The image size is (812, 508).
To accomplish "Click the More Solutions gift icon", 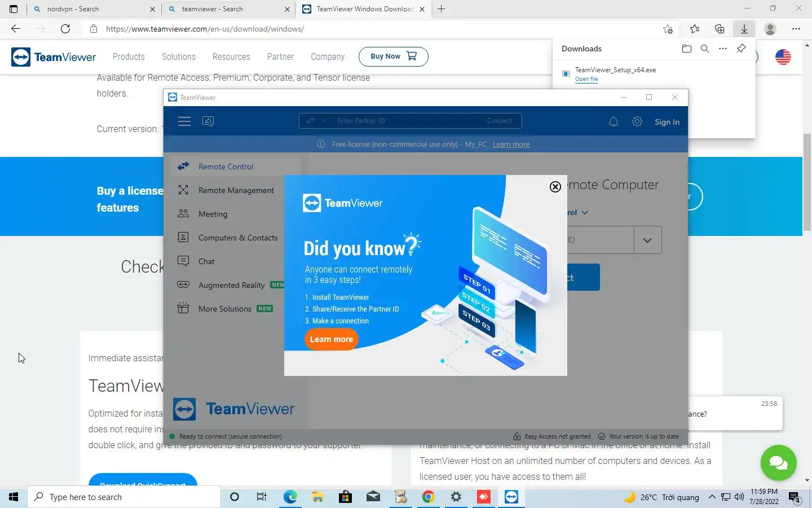I will [x=183, y=308].
